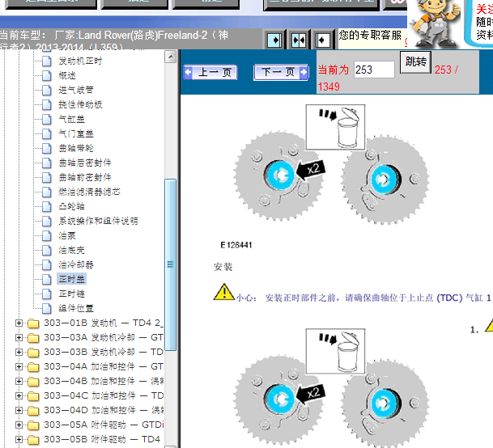Click the tree scrollbar up arrow

tap(171, 57)
